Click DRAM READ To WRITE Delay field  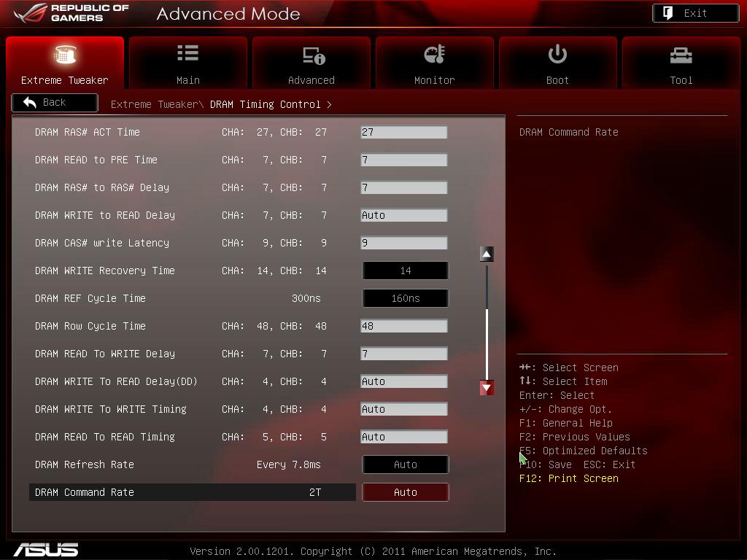coord(404,354)
